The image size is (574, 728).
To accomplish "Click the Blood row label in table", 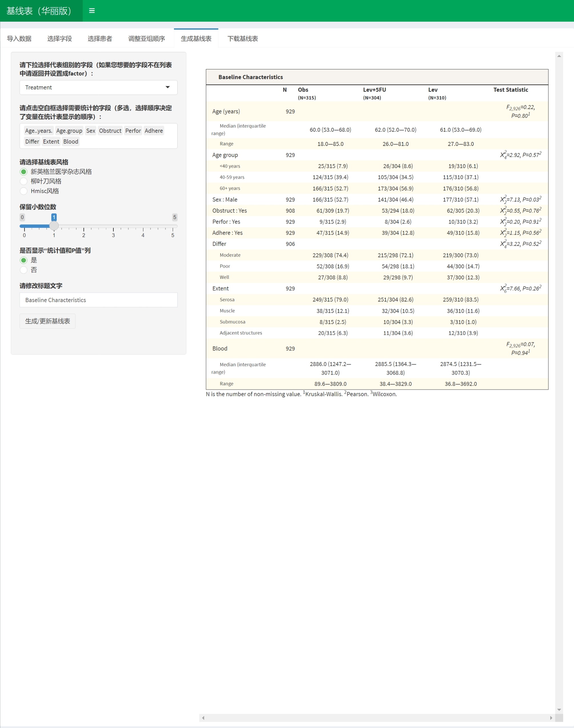I will click(x=220, y=348).
